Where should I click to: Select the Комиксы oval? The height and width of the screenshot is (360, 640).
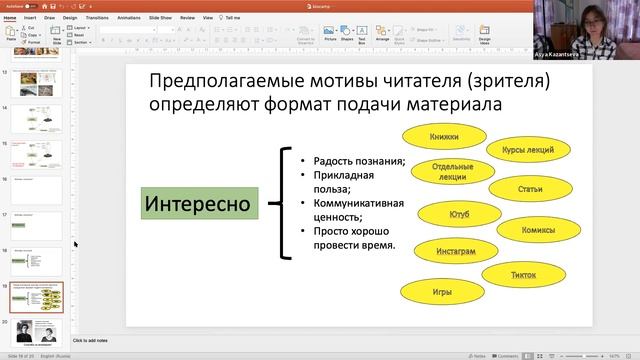[538, 230]
